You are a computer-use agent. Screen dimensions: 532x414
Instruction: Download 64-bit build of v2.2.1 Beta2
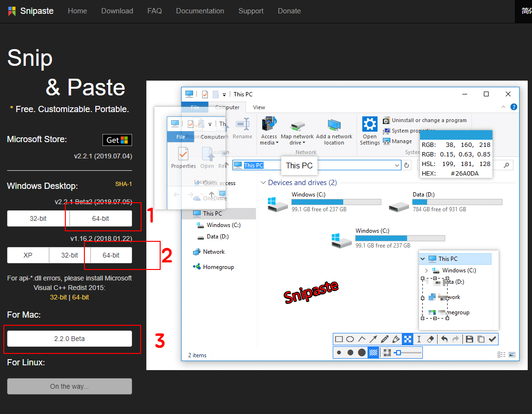(x=101, y=218)
